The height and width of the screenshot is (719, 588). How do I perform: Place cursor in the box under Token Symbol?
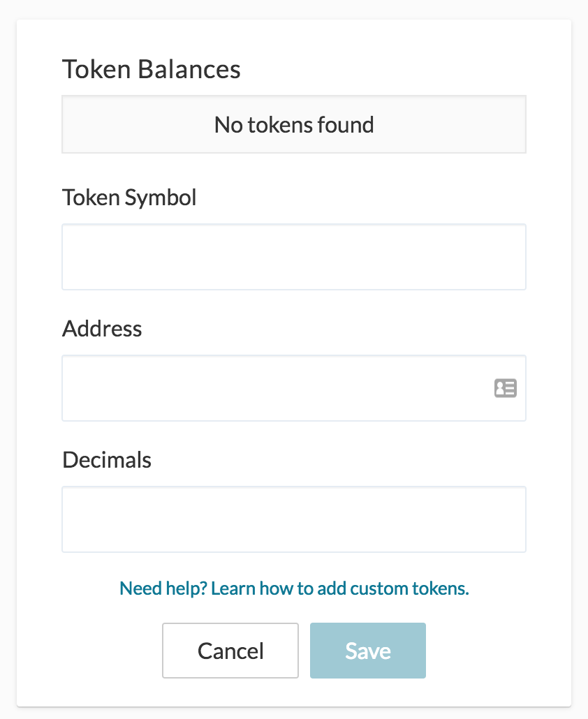293,257
